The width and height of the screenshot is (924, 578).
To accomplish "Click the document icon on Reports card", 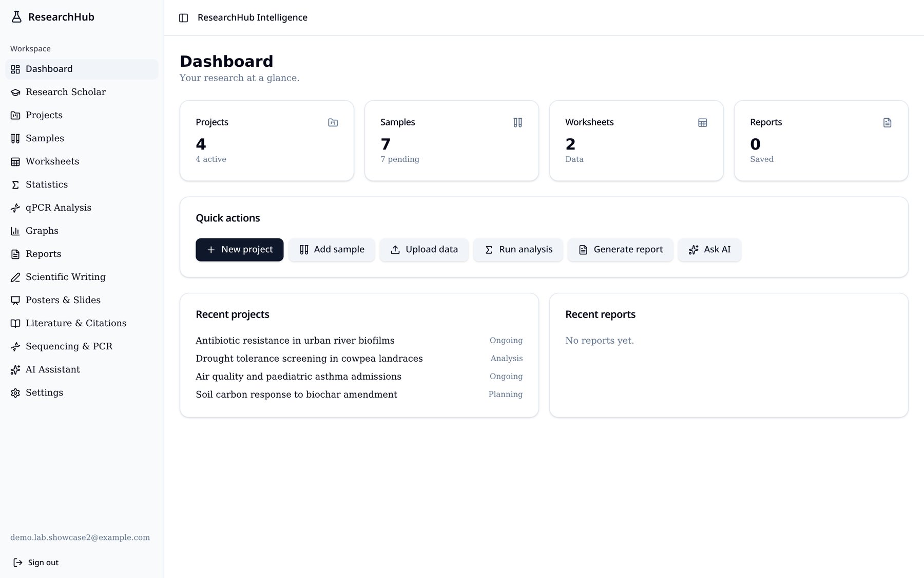I will pyautogui.click(x=888, y=123).
